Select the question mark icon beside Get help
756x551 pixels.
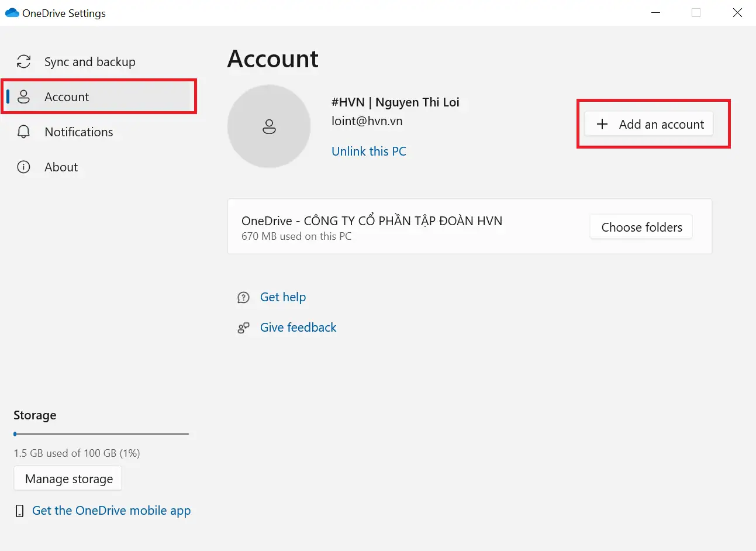coord(243,297)
